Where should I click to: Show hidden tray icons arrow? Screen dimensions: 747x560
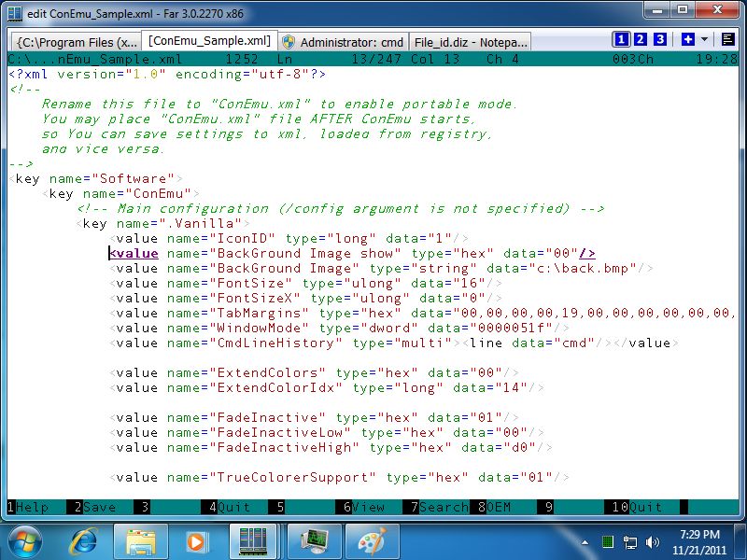click(x=585, y=541)
